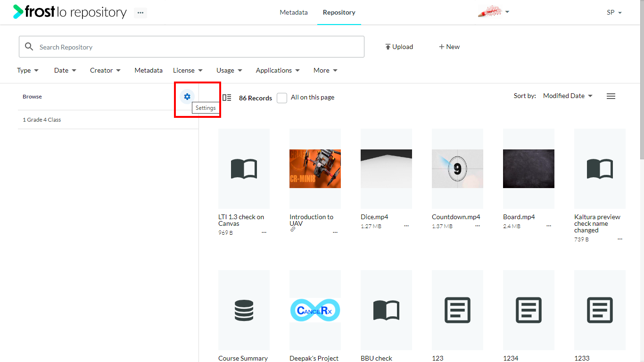
Task: Click the Search Repository input field
Action: (x=191, y=47)
